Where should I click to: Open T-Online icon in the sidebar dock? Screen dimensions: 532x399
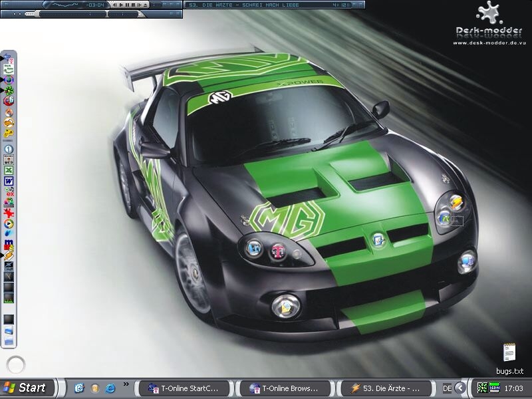9,59
